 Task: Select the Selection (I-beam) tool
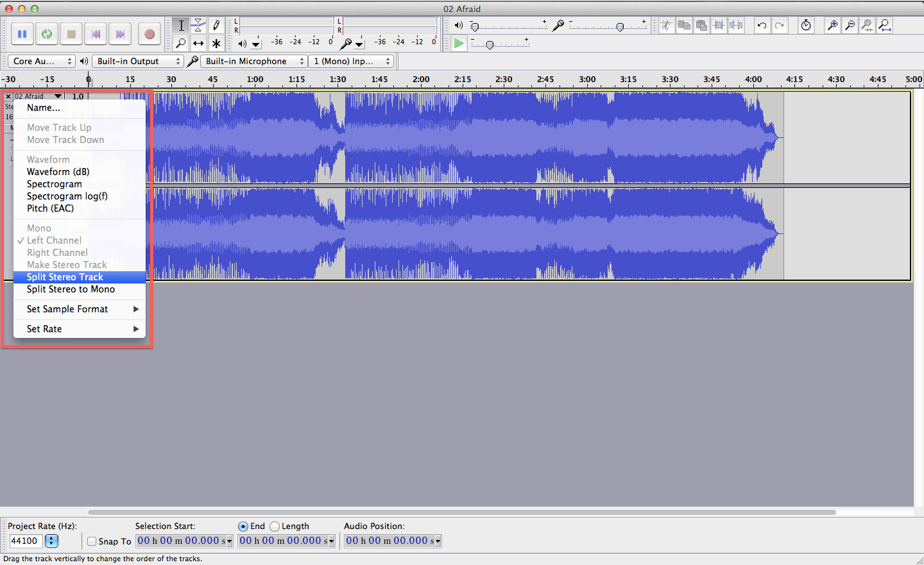click(x=181, y=26)
